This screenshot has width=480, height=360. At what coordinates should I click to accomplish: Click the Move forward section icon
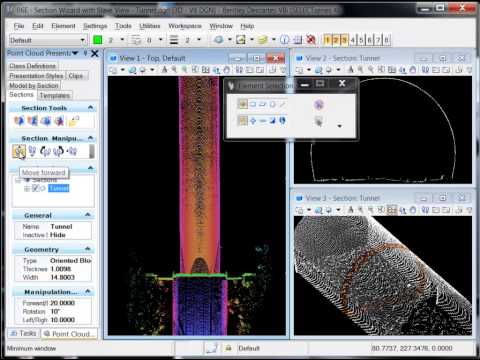19,152
